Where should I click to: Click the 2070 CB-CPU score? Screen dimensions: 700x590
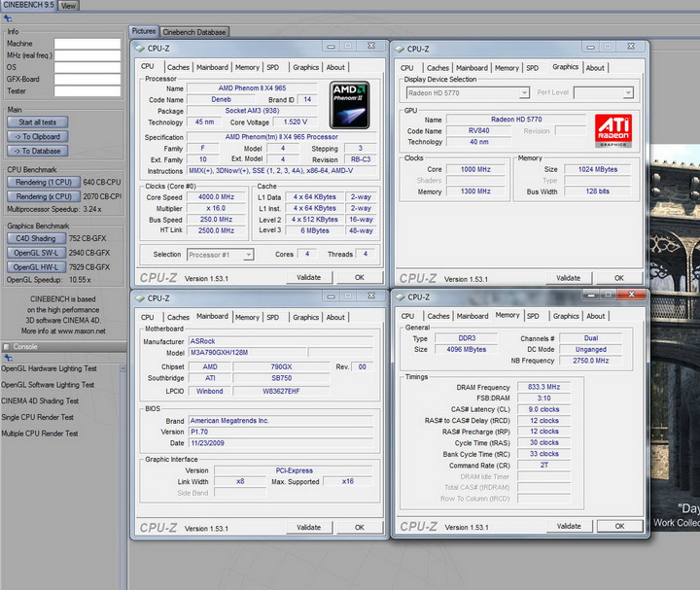pos(102,196)
